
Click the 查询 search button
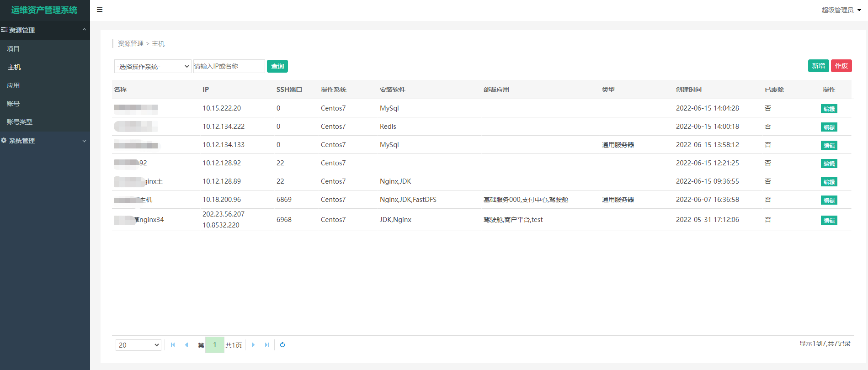click(x=277, y=66)
